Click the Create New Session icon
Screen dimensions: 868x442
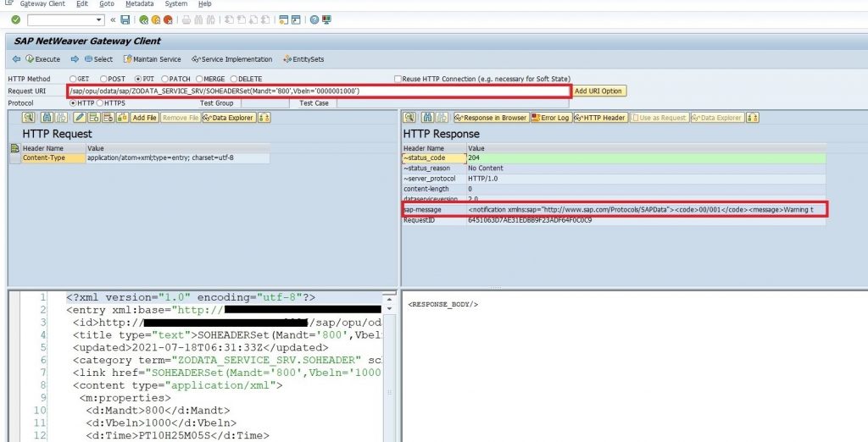click(283, 20)
